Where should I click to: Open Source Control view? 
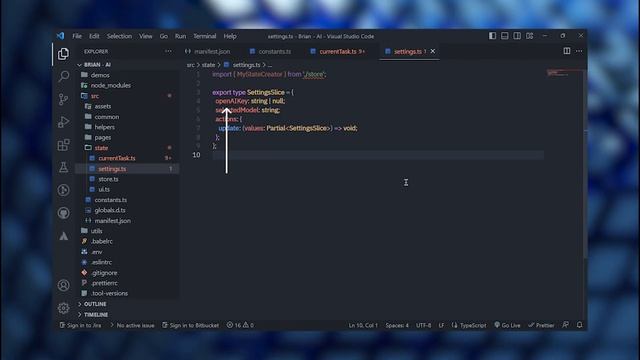click(x=63, y=99)
